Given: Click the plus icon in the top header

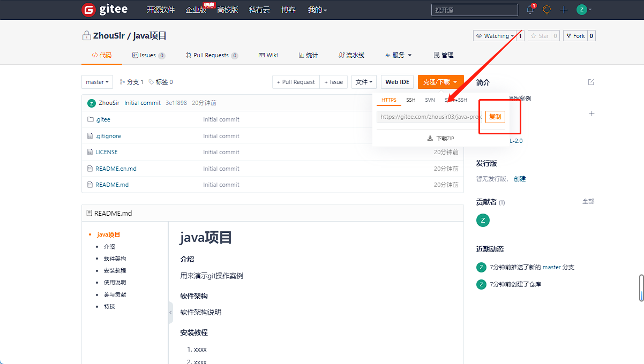Looking at the screenshot, I should 564,10.
